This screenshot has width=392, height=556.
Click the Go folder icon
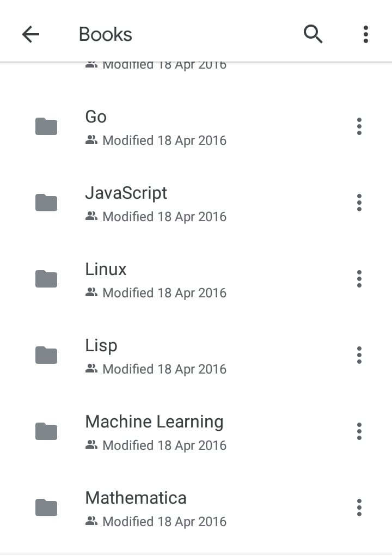coord(46,127)
